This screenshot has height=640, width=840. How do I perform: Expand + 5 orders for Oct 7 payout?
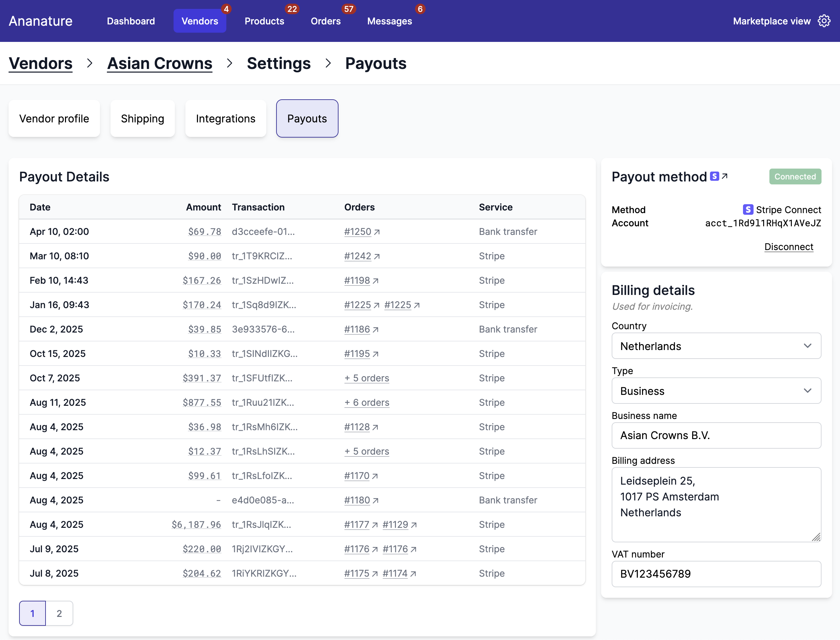pos(367,378)
